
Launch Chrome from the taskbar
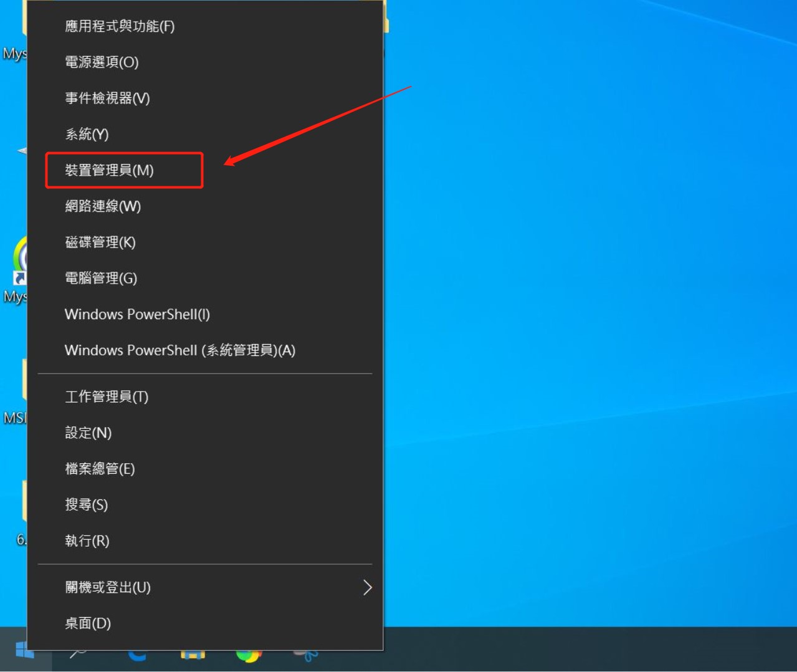pyautogui.click(x=249, y=655)
